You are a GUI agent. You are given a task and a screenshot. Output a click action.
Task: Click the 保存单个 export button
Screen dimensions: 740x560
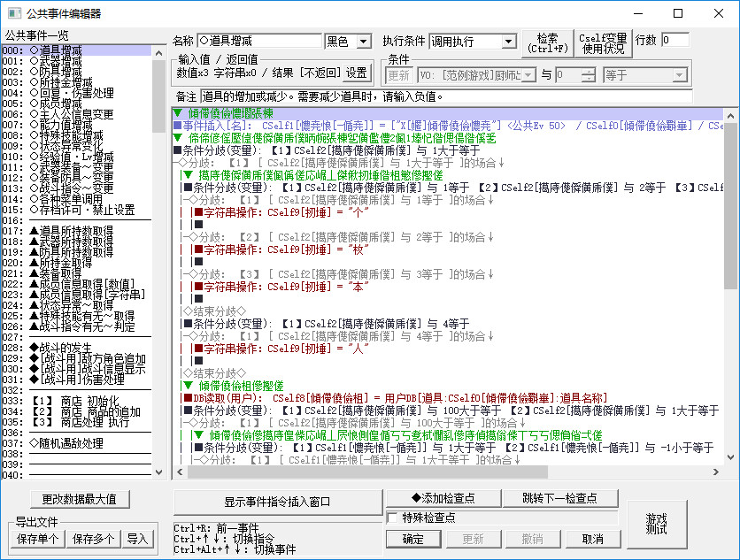click(x=38, y=539)
